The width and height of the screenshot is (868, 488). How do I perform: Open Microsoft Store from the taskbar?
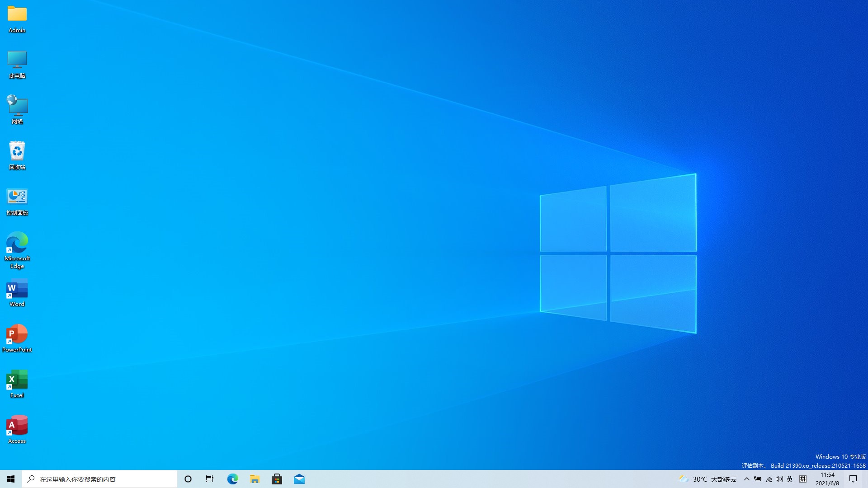coord(277,479)
